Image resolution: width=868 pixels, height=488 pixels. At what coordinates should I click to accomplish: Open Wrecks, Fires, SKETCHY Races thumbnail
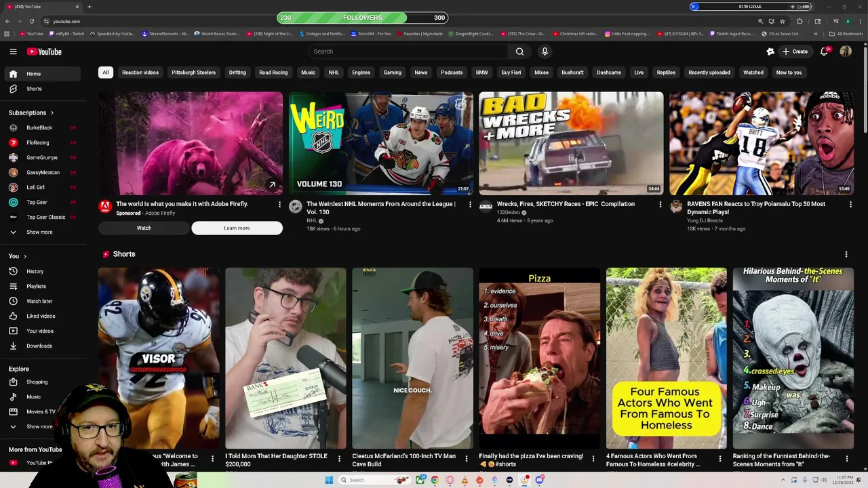click(571, 144)
